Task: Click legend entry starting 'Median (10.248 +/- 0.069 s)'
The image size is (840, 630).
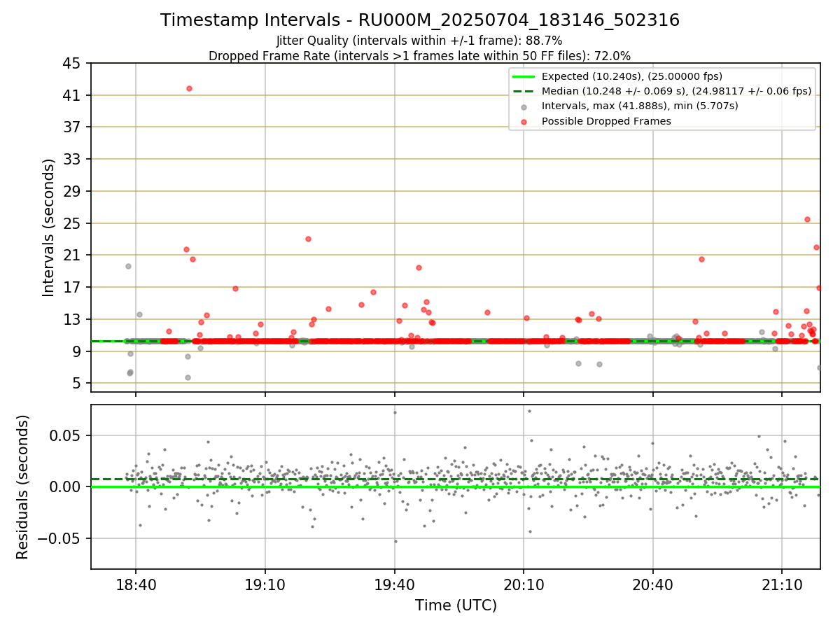Action: [x=676, y=91]
